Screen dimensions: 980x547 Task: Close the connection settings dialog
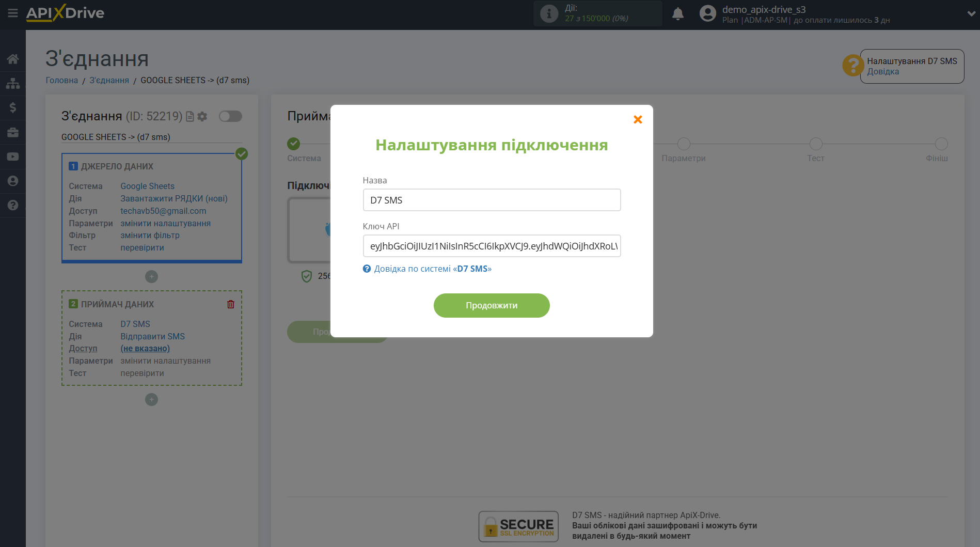pyautogui.click(x=638, y=120)
